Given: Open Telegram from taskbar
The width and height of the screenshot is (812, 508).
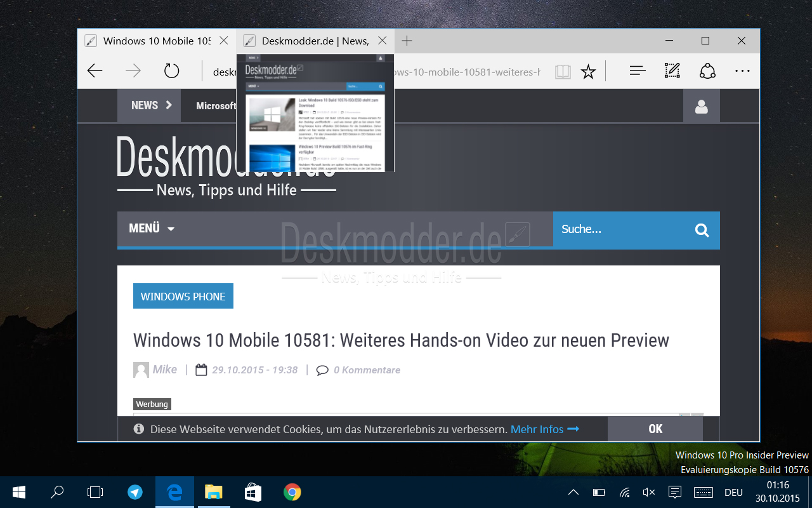Looking at the screenshot, I should point(135,492).
